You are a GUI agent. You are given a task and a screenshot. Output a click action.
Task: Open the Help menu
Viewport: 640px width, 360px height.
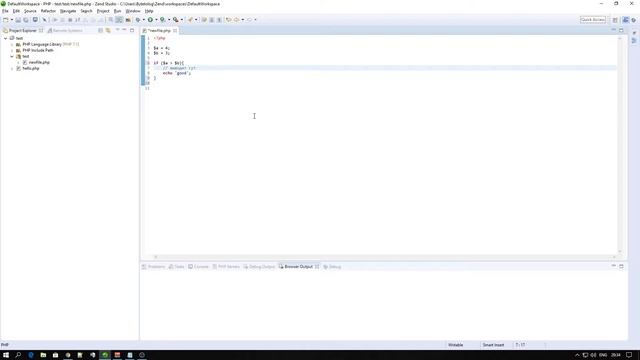click(x=149, y=11)
